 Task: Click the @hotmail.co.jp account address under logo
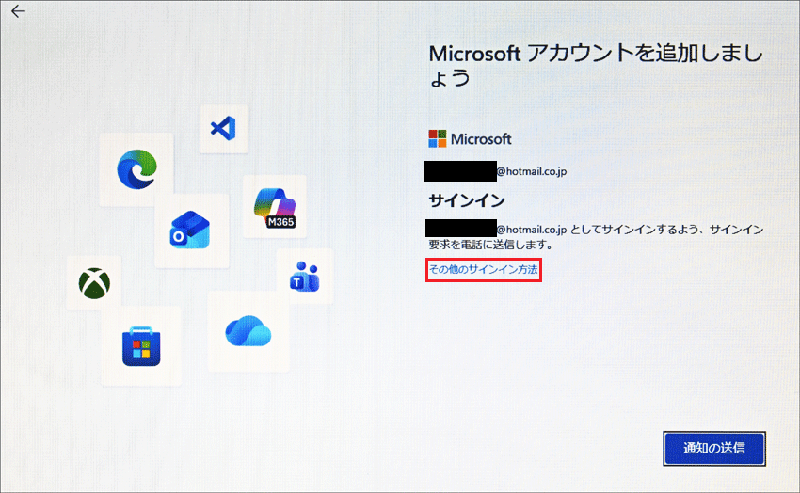[x=496, y=171]
